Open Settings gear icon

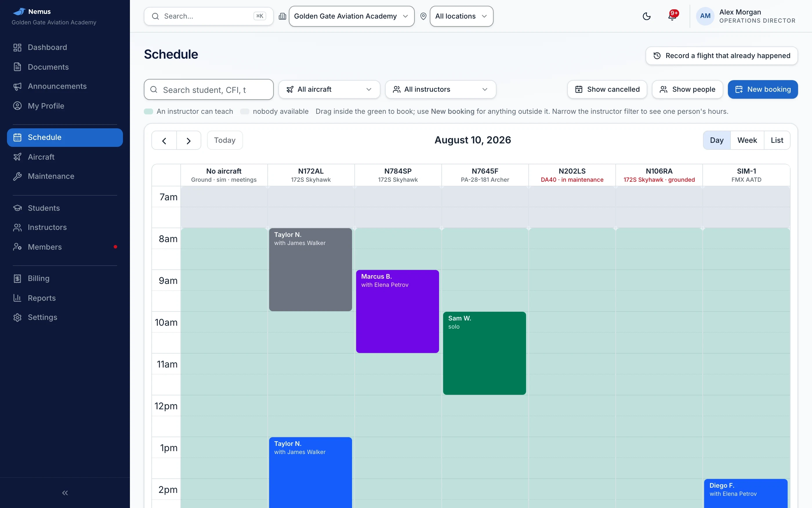[x=17, y=318]
